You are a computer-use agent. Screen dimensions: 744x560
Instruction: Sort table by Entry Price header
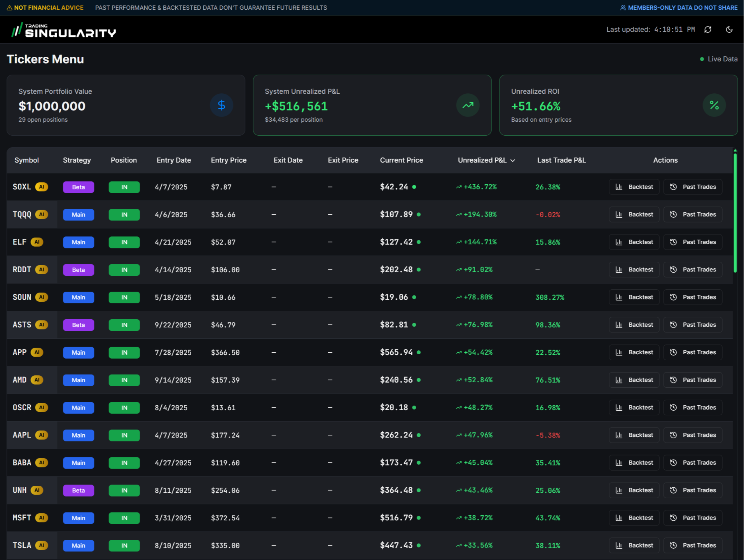pos(229,160)
